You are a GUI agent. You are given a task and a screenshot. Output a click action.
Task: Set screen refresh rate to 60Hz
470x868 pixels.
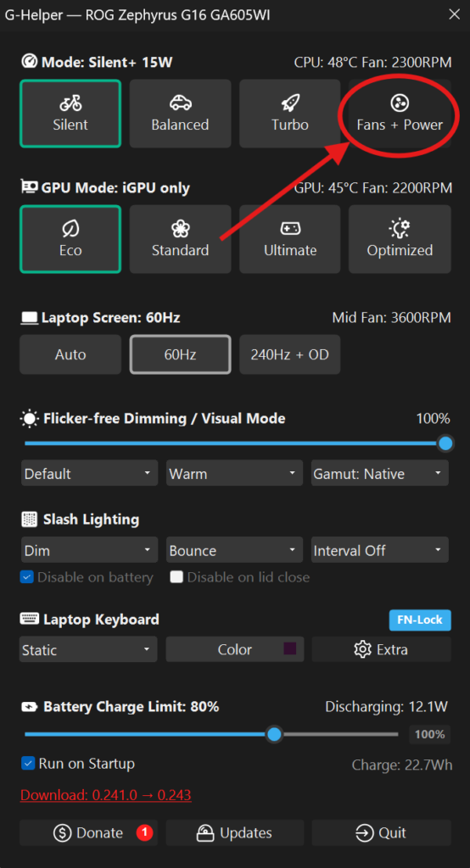(180, 354)
